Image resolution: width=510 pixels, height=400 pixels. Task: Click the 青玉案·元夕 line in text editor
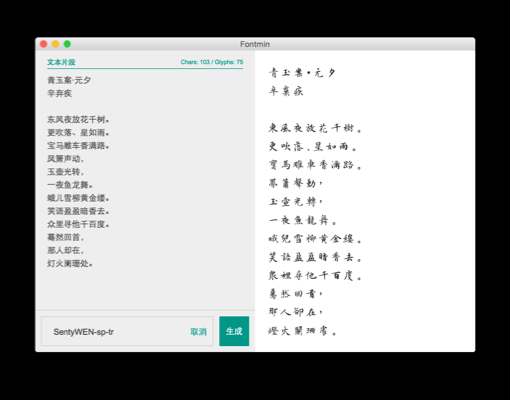(x=69, y=80)
